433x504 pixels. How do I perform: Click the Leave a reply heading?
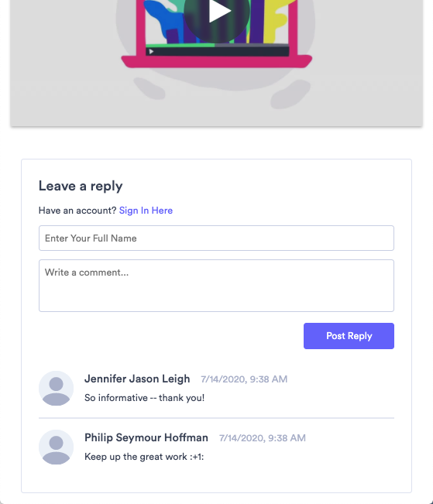81,186
